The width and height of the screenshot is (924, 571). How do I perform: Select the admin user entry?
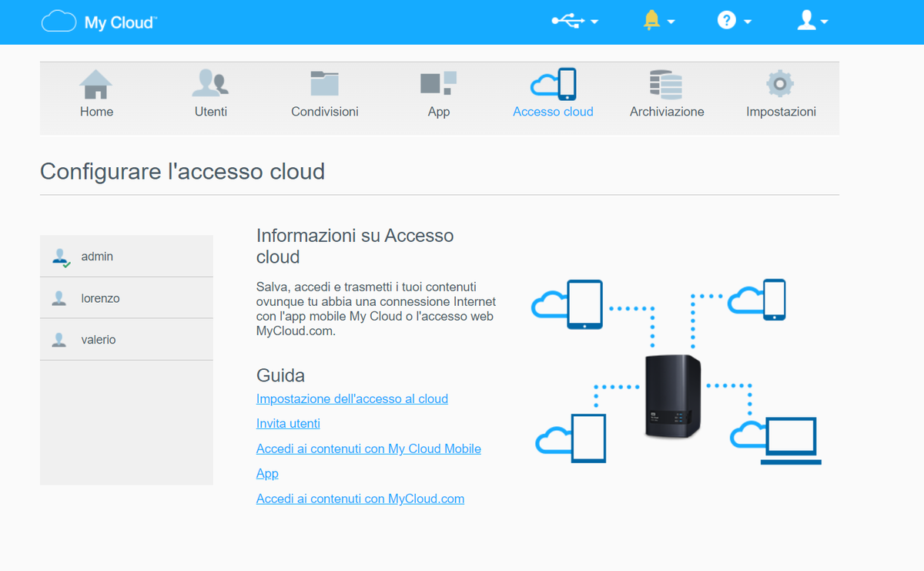pyautogui.click(x=126, y=256)
